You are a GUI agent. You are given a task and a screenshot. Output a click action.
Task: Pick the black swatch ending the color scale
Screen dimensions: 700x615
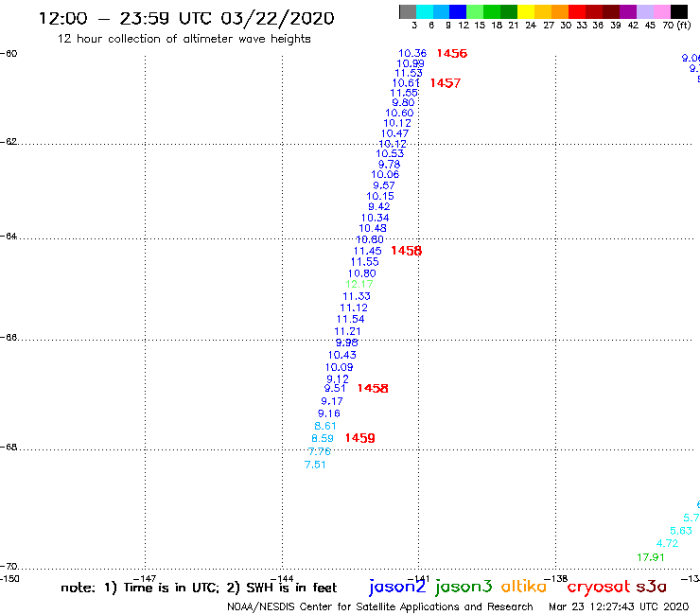(679, 11)
